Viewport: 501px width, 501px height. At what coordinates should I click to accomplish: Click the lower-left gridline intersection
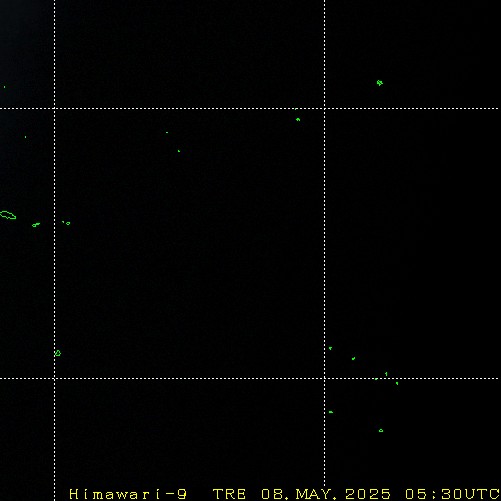click(x=54, y=378)
